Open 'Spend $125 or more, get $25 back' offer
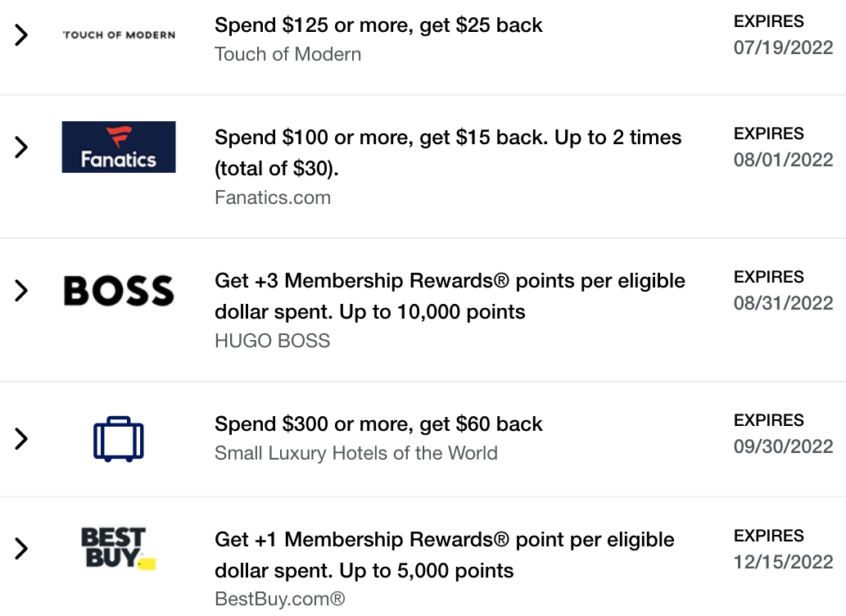 (378, 25)
